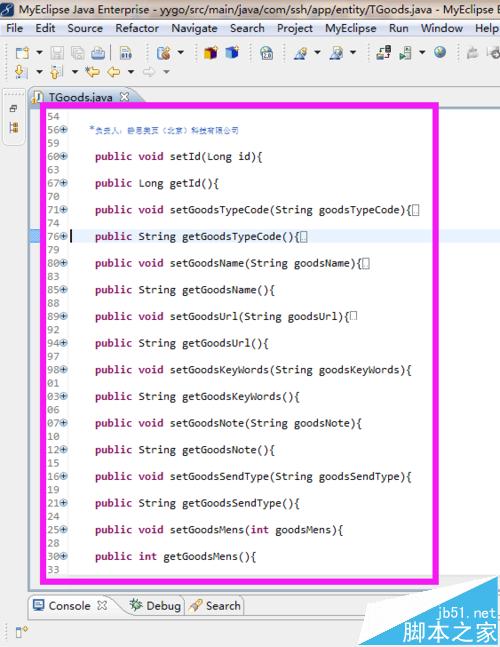500x647 pixels.
Task: Expand folded getGoodsTypeCode method at line 76
Action: tap(64, 236)
